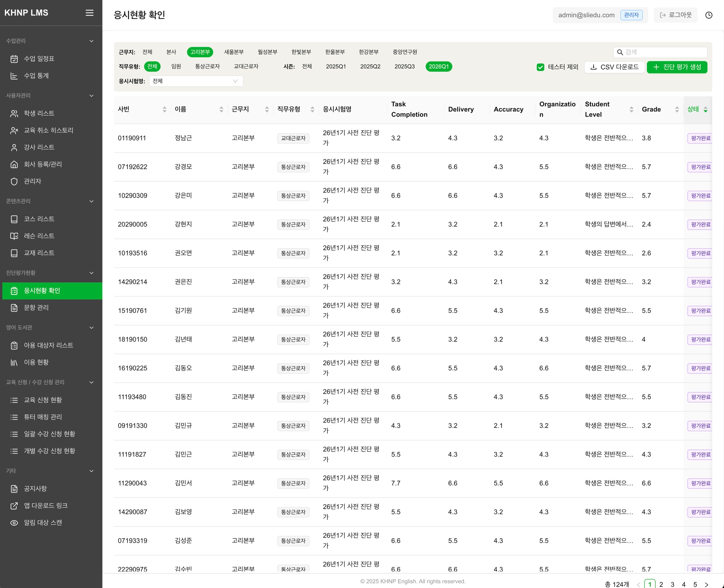
Task: Open the clock icon in top right
Action: [708, 15]
